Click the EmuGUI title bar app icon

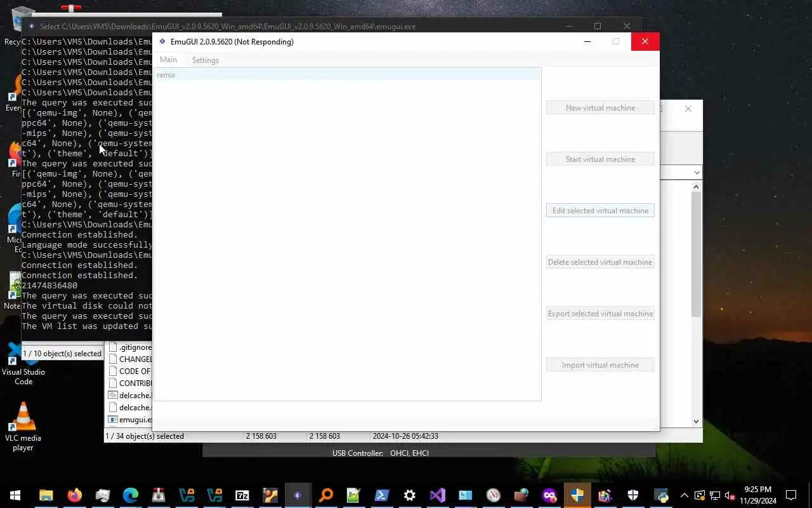click(162, 41)
